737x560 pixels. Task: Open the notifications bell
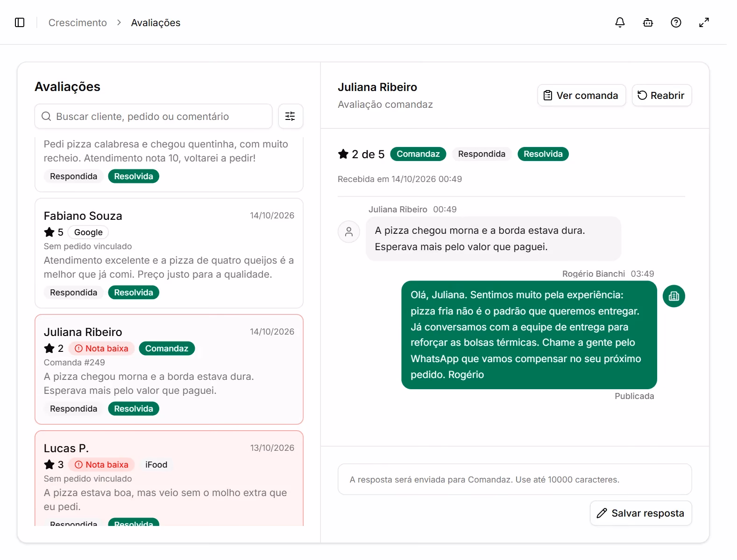click(620, 22)
